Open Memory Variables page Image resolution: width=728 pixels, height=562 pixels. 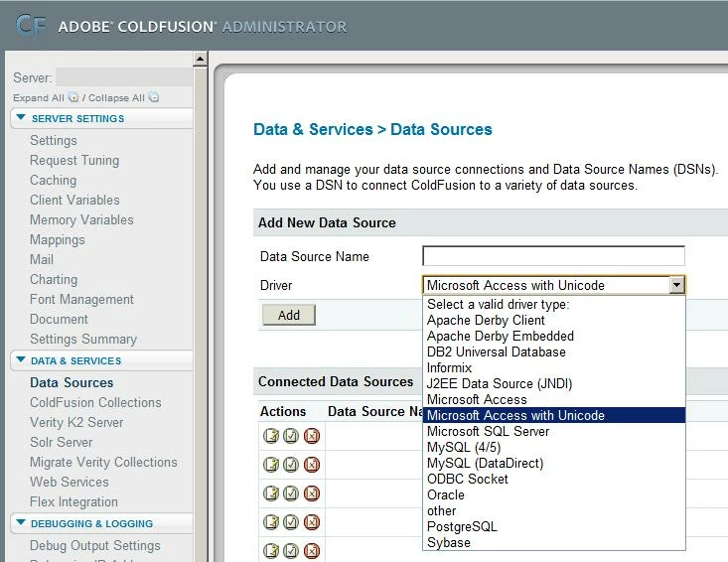pyautogui.click(x=81, y=220)
